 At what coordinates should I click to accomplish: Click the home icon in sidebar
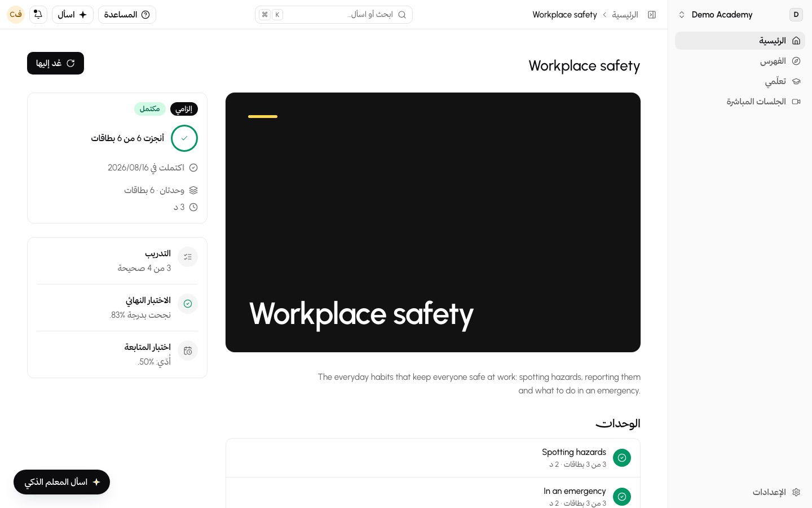pyautogui.click(x=796, y=41)
